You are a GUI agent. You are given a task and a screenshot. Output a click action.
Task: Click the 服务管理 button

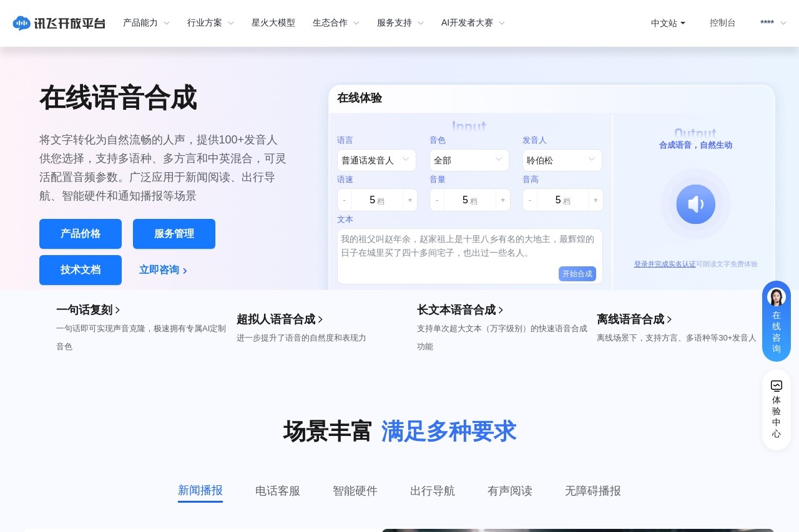[174, 234]
